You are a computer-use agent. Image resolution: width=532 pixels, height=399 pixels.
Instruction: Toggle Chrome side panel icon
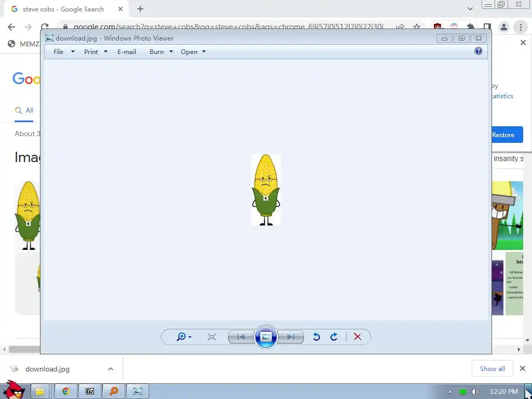click(x=487, y=27)
